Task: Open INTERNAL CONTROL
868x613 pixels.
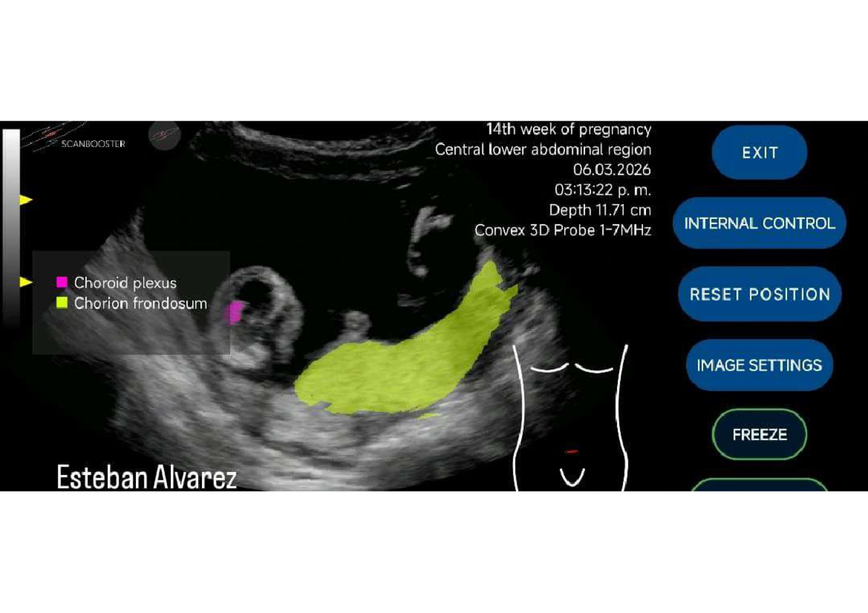Action: (x=759, y=223)
